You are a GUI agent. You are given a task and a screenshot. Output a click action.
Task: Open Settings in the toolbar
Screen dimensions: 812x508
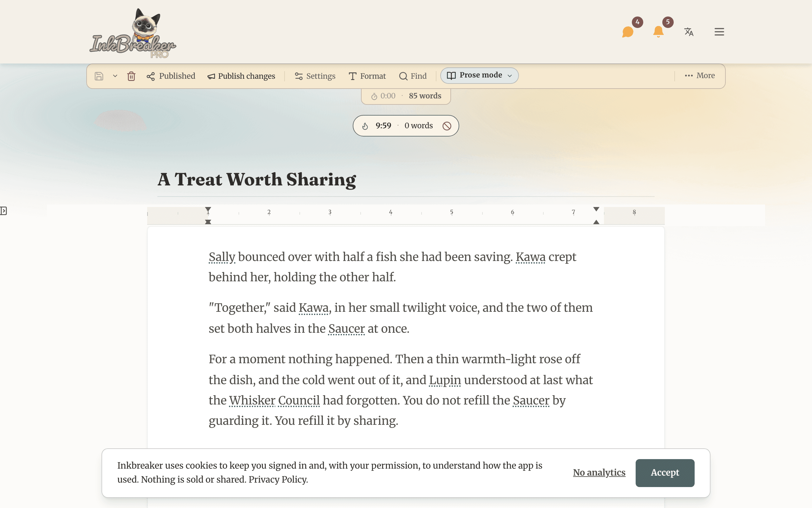(x=315, y=76)
